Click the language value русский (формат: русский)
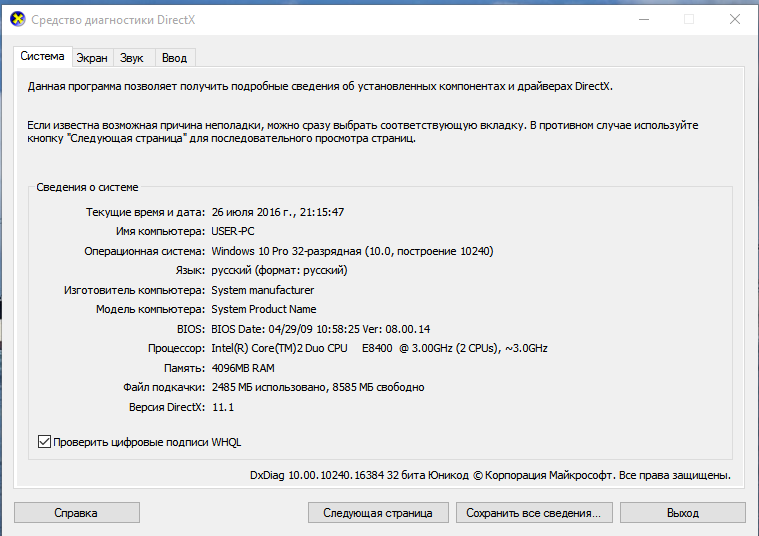The width and height of the screenshot is (759, 536). (279, 270)
